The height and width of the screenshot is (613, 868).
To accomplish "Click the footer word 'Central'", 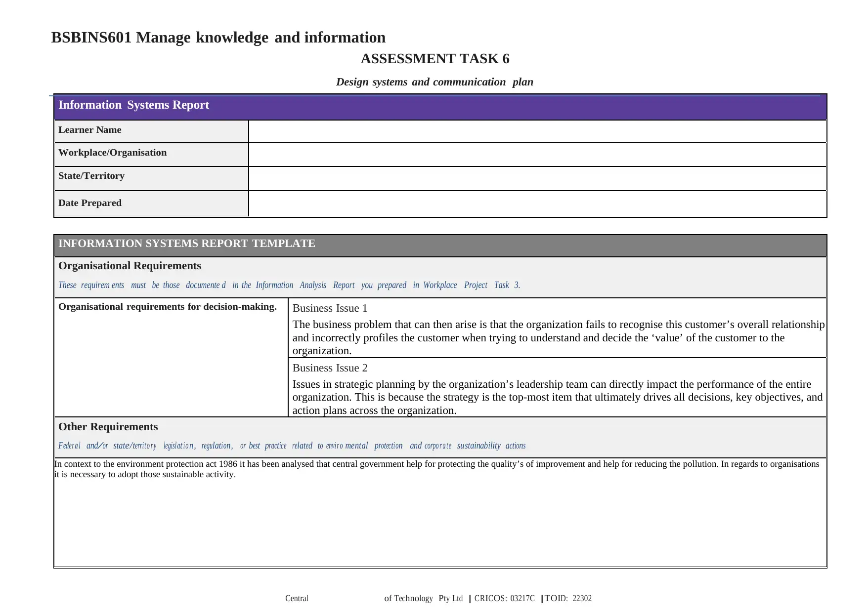I will [x=297, y=599].
